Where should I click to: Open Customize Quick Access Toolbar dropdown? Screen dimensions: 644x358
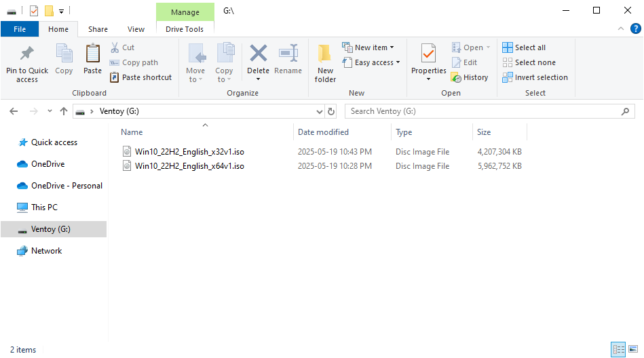(61, 12)
